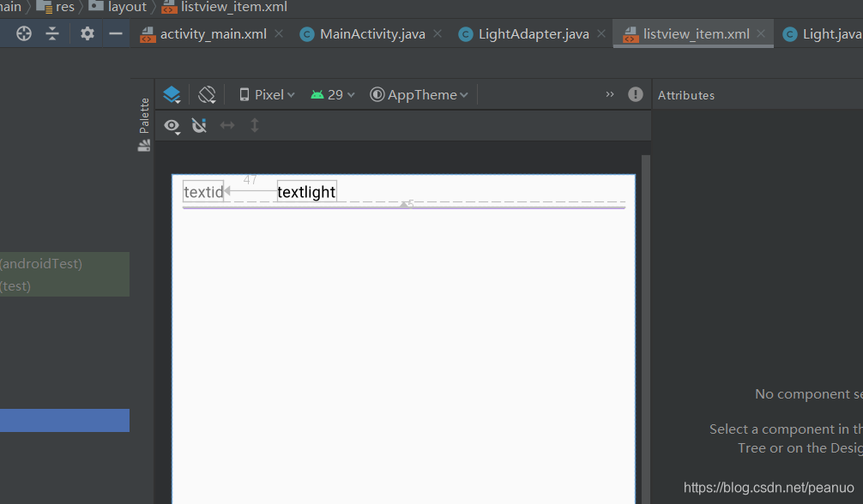Select the (androidTest) tree row

[x=65, y=263]
